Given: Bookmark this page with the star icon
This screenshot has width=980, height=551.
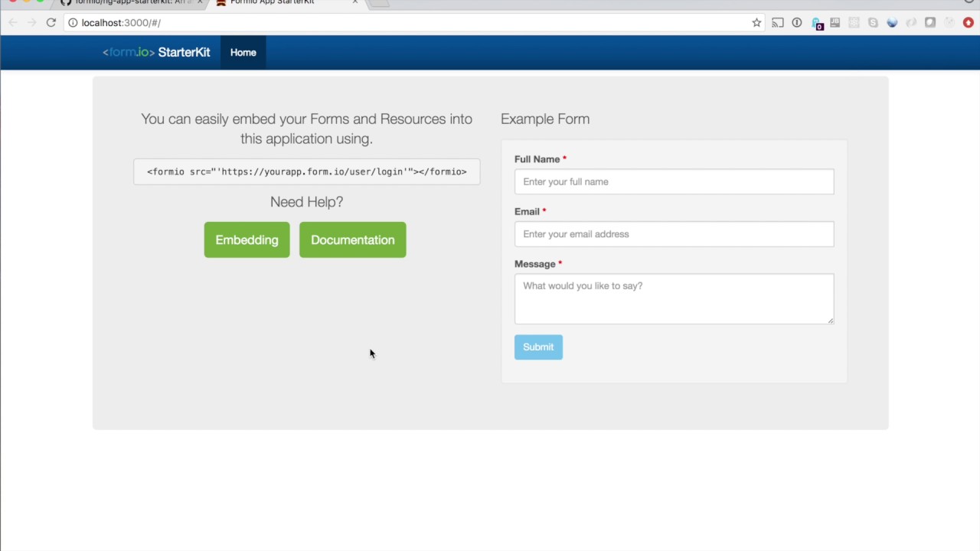Looking at the screenshot, I should 756,22.
